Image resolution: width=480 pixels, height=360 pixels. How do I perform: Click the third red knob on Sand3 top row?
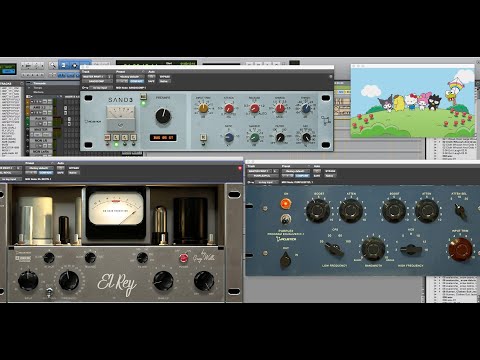280,108
